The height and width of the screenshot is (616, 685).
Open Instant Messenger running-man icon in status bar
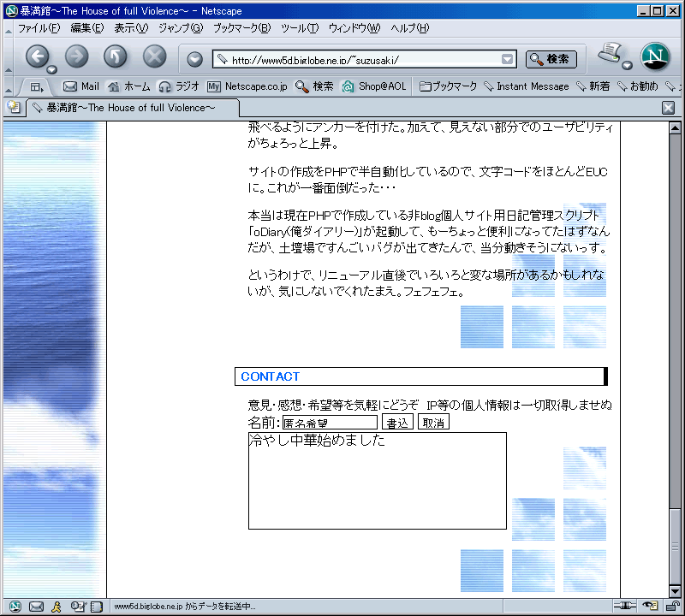(57, 606)
